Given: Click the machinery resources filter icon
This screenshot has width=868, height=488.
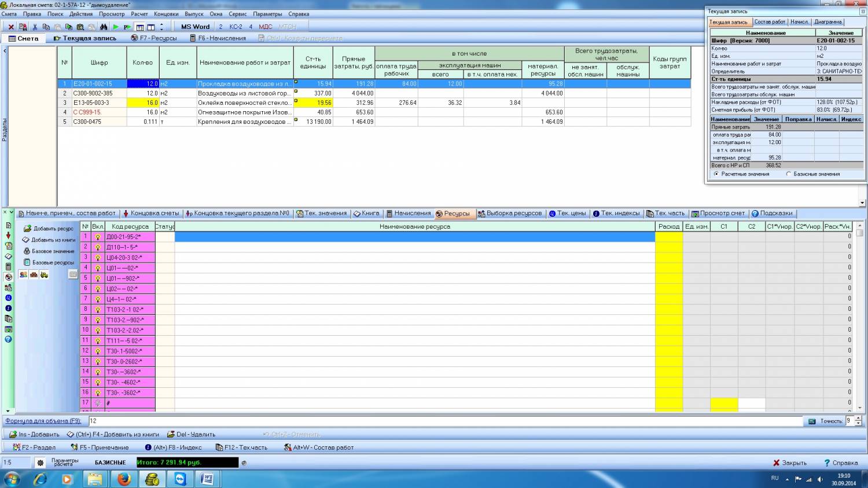Looking at the screenshot, I should pyautogui.click(x=44, y=274).
